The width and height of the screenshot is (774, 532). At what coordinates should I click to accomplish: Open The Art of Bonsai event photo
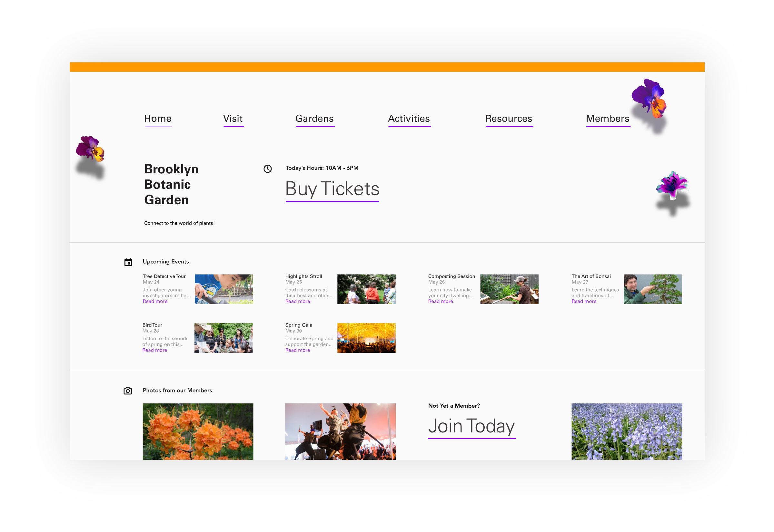pos(652,289)
